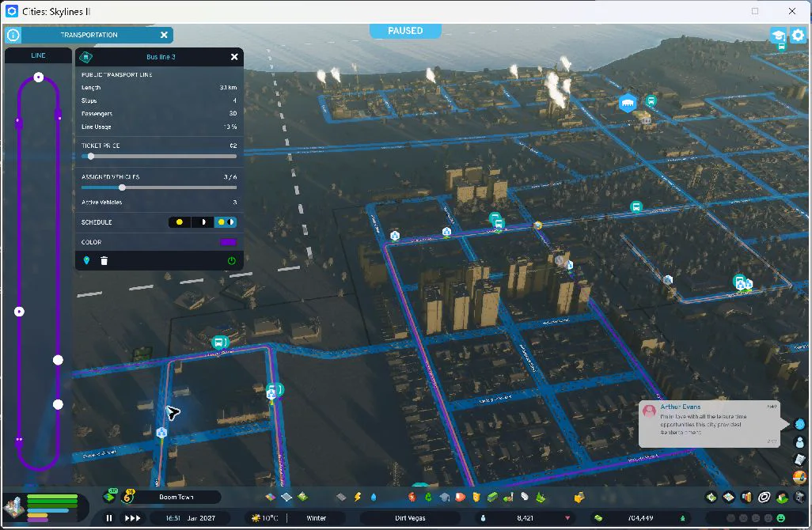Viewport: 812px width, 530px height.
Task: Set schedule to Day and Night
Action: tap(226, 222)
